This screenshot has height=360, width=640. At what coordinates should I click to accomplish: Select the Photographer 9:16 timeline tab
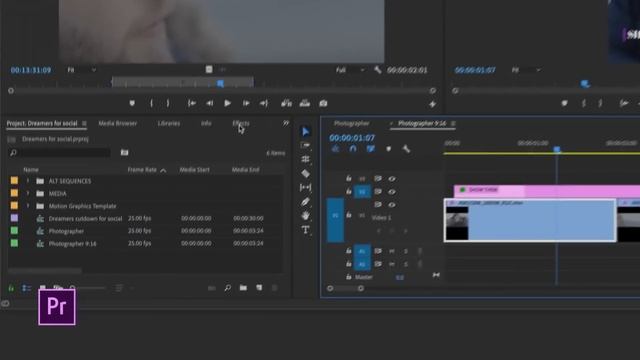422,123
